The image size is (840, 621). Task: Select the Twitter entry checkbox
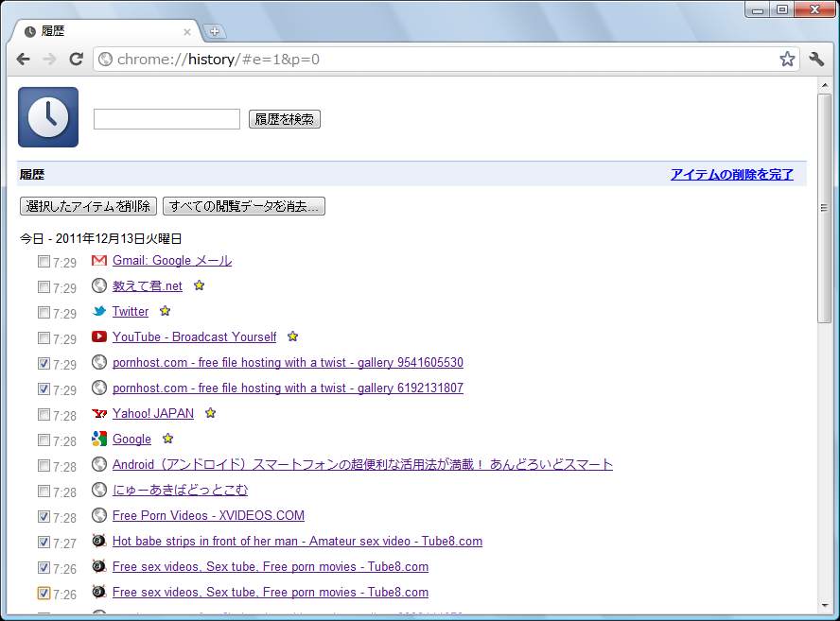44,313
